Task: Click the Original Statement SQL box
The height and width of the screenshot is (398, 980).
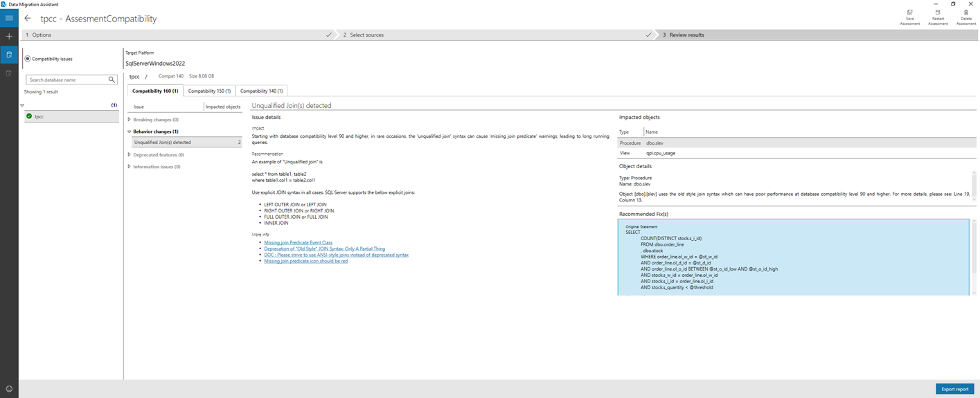Action: pyautogui.click(x=793, y=257)
